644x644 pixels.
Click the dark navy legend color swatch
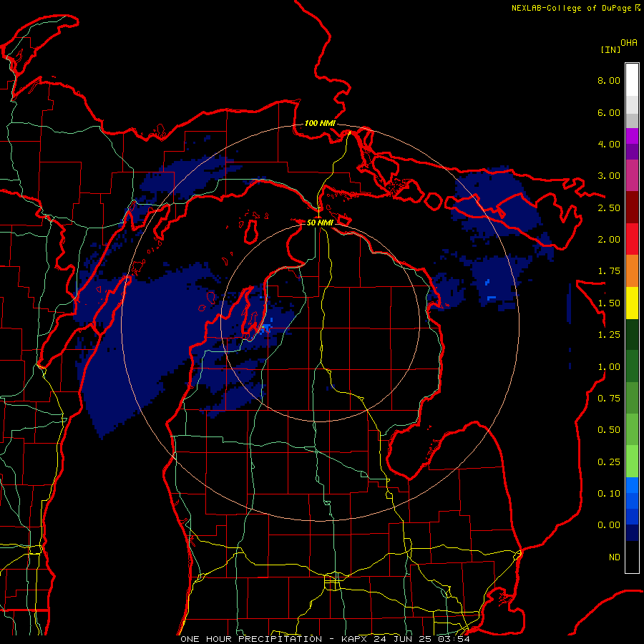[632, 533]
